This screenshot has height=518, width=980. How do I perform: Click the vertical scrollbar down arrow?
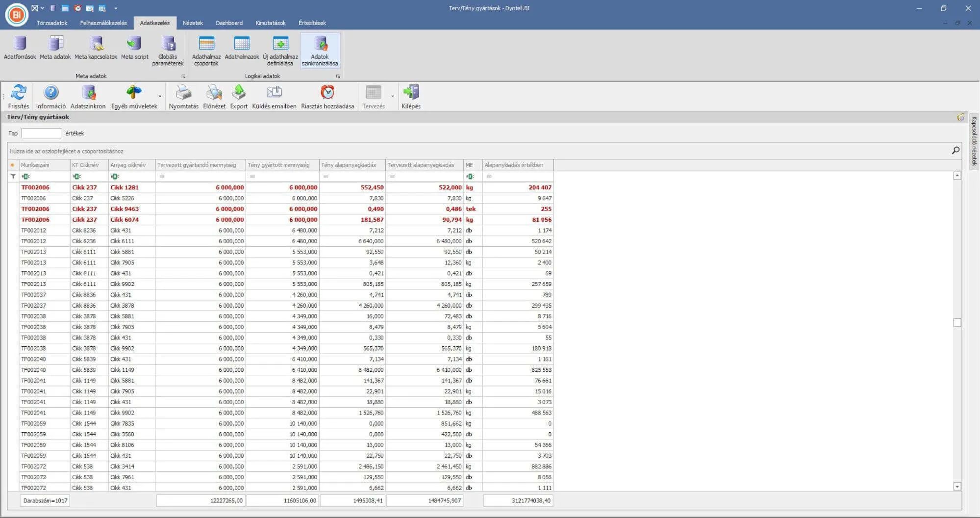click(x=957, y=487)
